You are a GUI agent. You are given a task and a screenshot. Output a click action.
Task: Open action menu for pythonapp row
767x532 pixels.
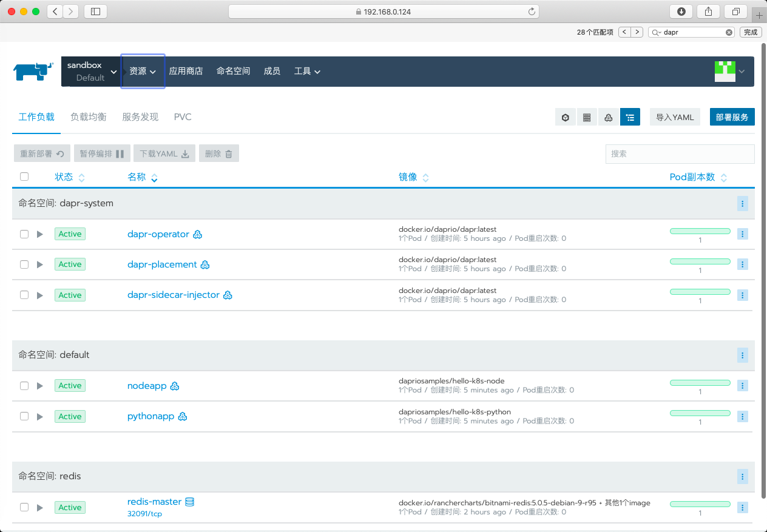pos(742,416)
